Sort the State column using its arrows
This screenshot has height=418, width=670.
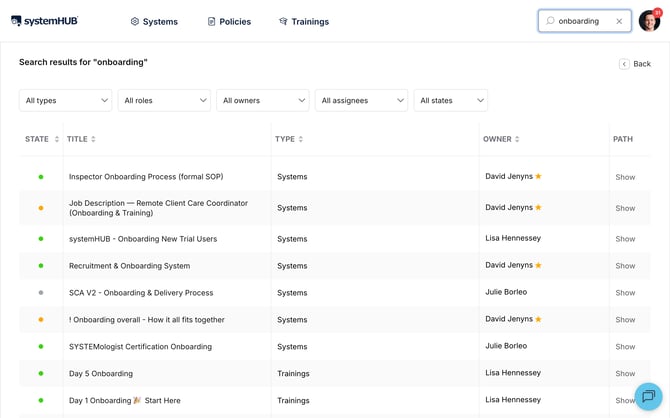point(56,139)
